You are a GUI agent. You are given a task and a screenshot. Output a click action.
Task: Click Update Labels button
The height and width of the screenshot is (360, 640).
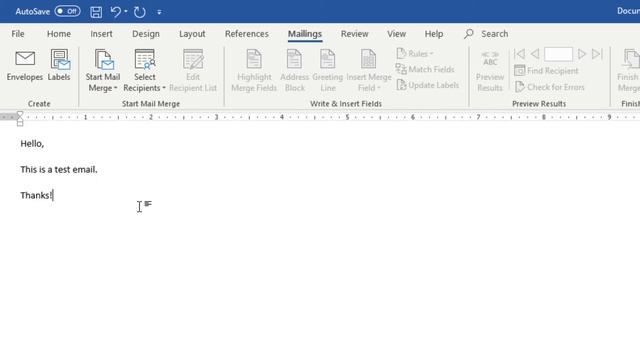[x=427, y=85]
